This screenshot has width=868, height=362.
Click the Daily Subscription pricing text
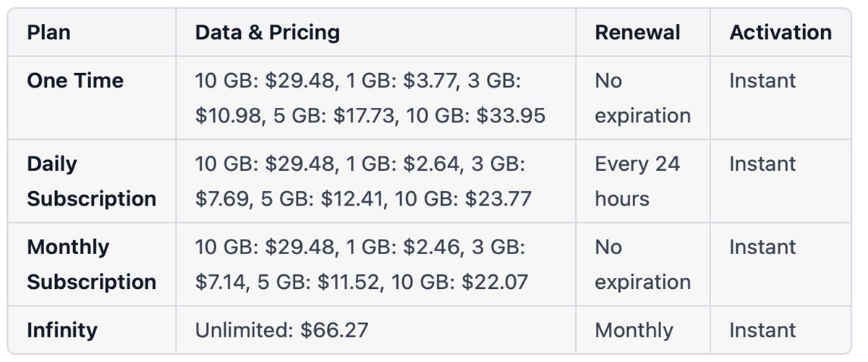(x=363, y=181)
